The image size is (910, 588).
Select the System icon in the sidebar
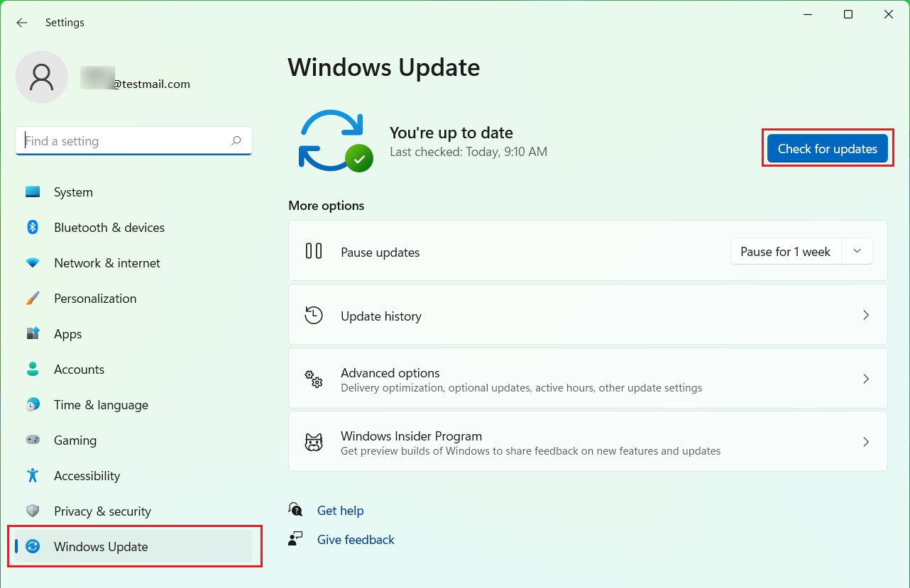tap(33, 192)
